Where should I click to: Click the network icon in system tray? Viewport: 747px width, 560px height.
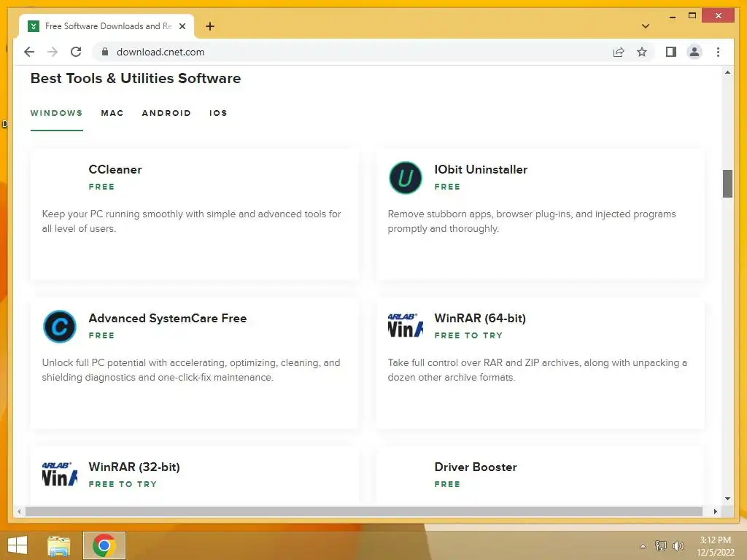point(661,545)
